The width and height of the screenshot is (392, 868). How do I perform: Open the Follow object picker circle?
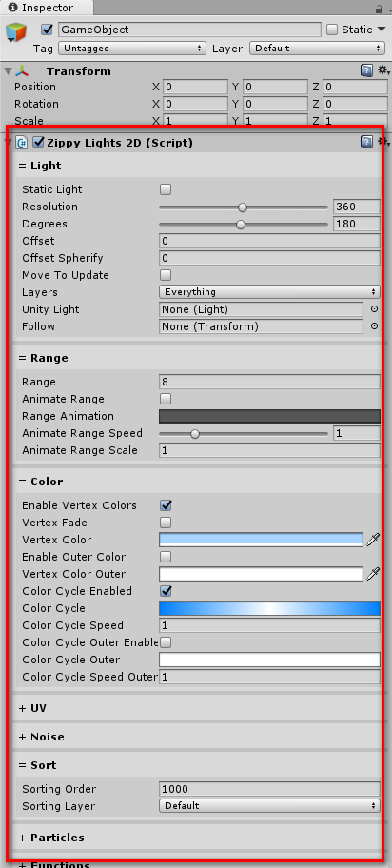point(374,326)
